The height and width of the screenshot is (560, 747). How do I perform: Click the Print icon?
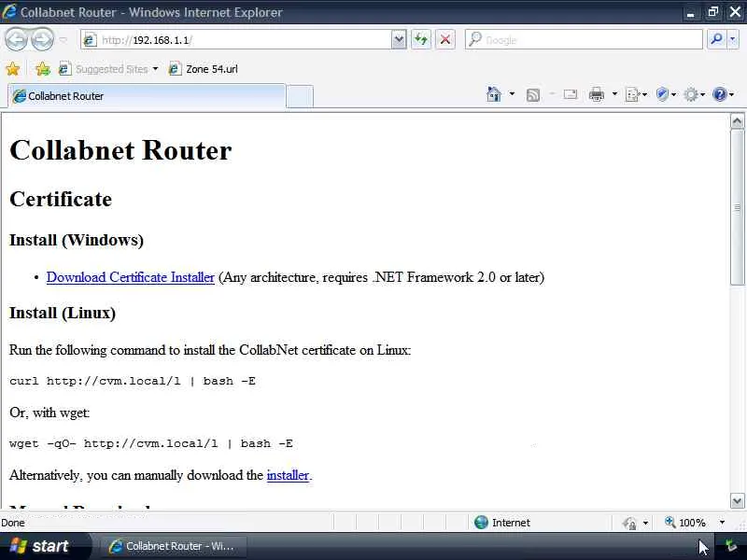596,95
